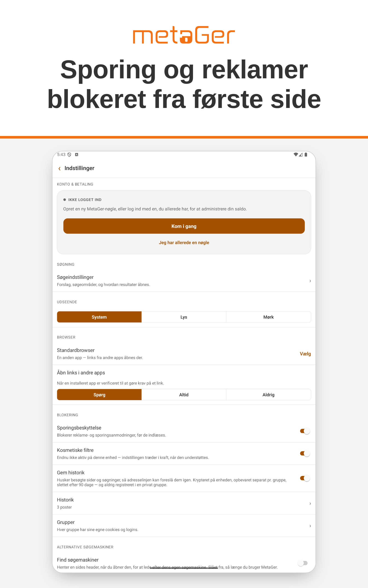Click 'Endnu ikke aktiv på denne enhed' description
Image resolution: width=368 pixels, height=588 pixels.
point(133,458)
